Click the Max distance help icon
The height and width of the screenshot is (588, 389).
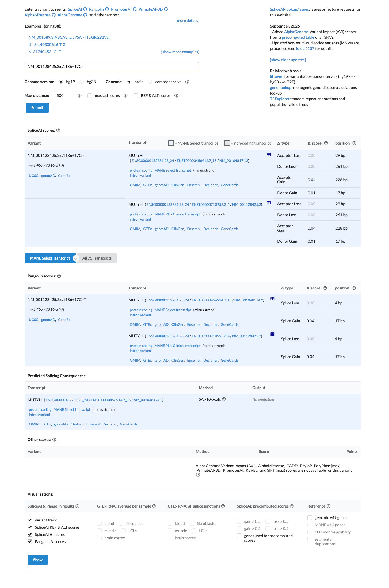[x=79, y=96]
